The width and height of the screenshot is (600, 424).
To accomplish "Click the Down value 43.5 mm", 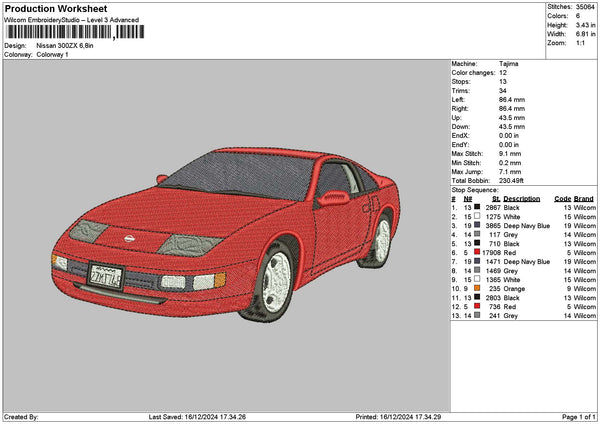I will (512, 127).
